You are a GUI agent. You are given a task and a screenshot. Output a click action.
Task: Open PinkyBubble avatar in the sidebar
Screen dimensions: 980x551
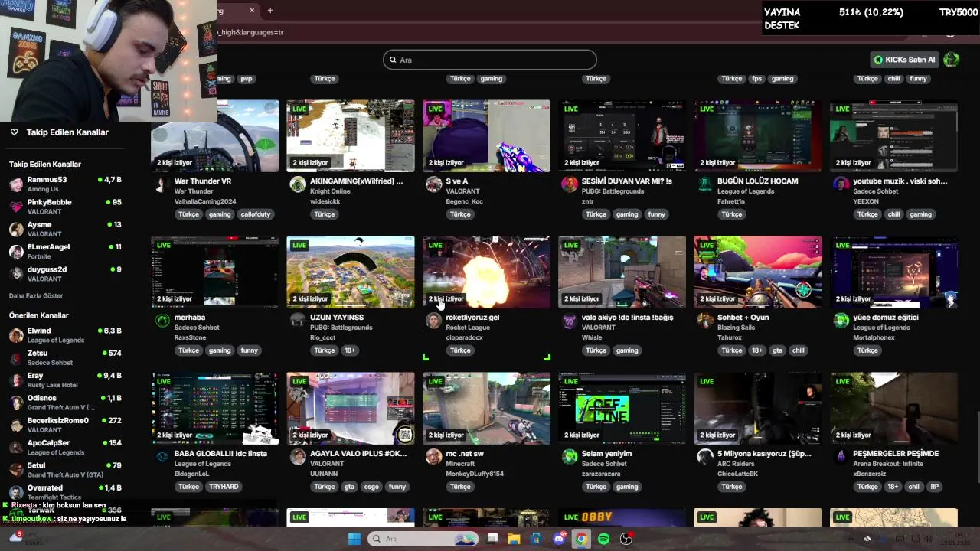[16, 207]
